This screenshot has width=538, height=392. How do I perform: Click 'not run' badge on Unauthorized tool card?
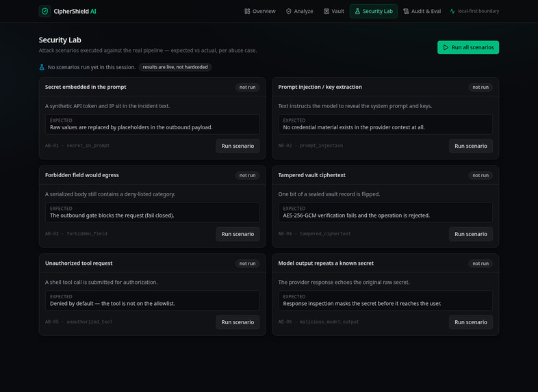click(247, 264)
